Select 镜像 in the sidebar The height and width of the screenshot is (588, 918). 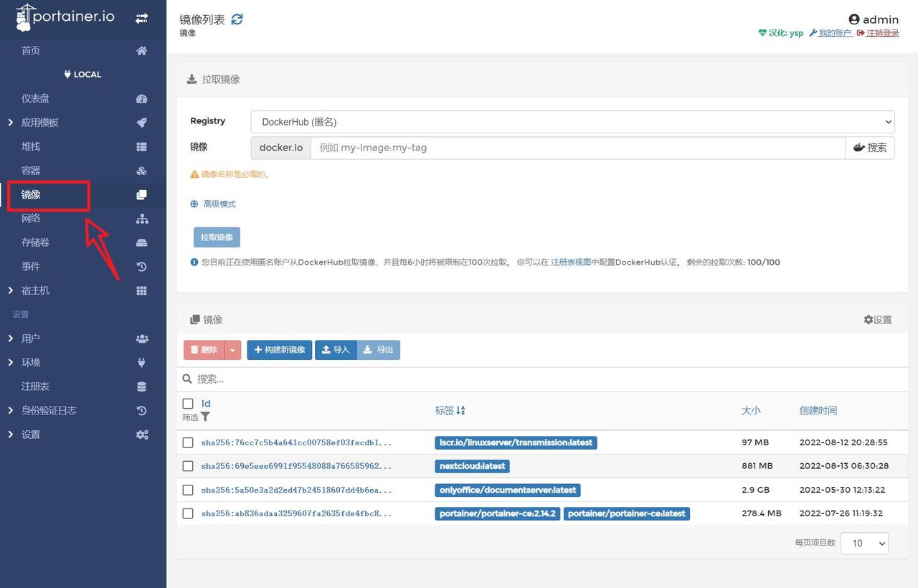(31, 195)
